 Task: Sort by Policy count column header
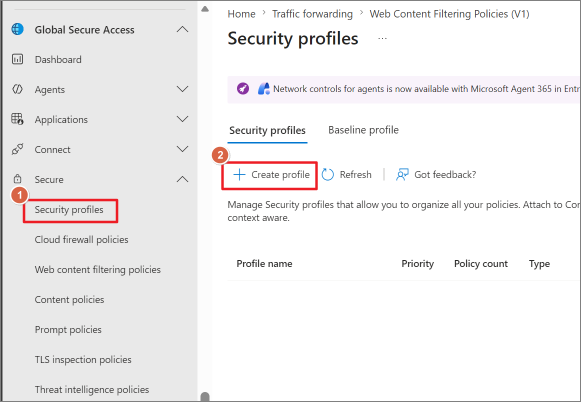tap(481, 264)
